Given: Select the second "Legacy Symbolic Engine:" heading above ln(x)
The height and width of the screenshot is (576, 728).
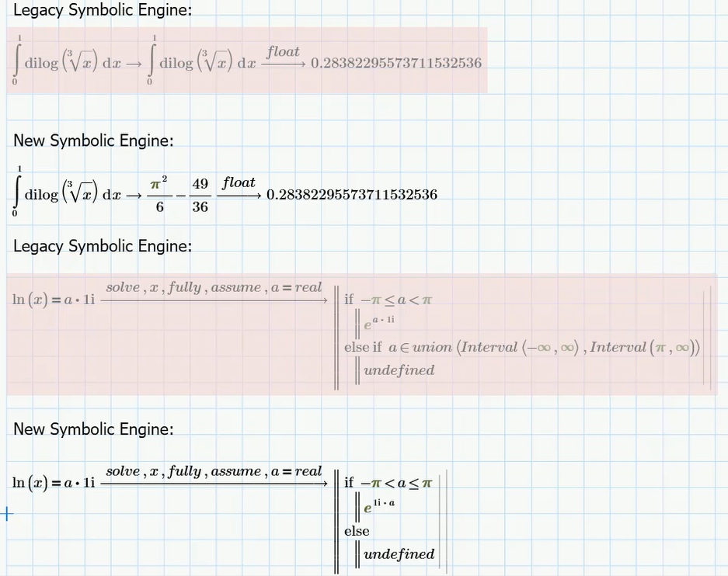Looking at the screenshot, I should (103, 246).
